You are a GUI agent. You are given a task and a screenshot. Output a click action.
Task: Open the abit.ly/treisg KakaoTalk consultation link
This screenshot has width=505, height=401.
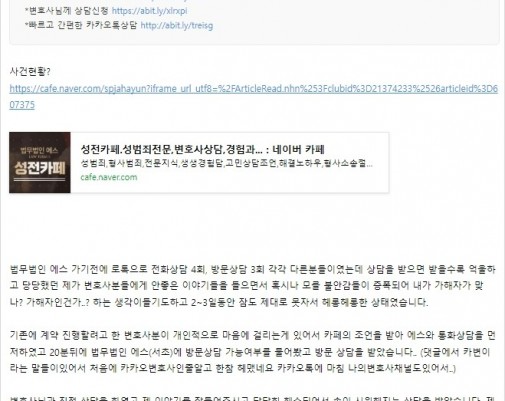pyautogui.click(x=177, y=25)
